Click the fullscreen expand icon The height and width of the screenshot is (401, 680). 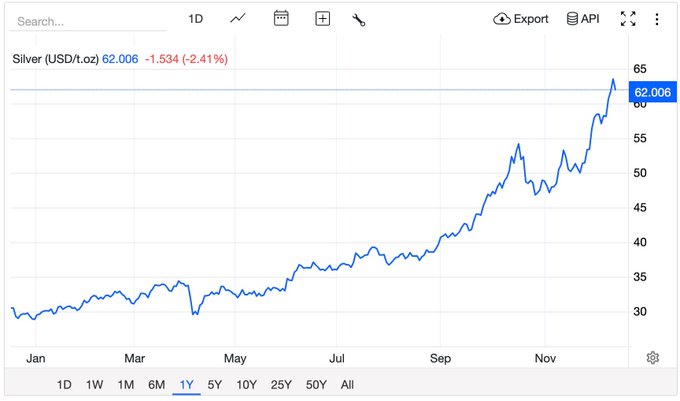(x=628, y=19)
